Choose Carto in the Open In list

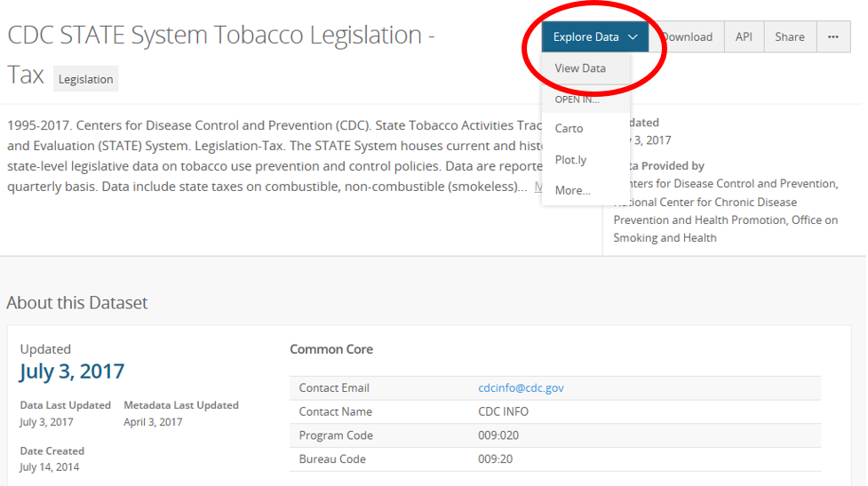[569, 128]
